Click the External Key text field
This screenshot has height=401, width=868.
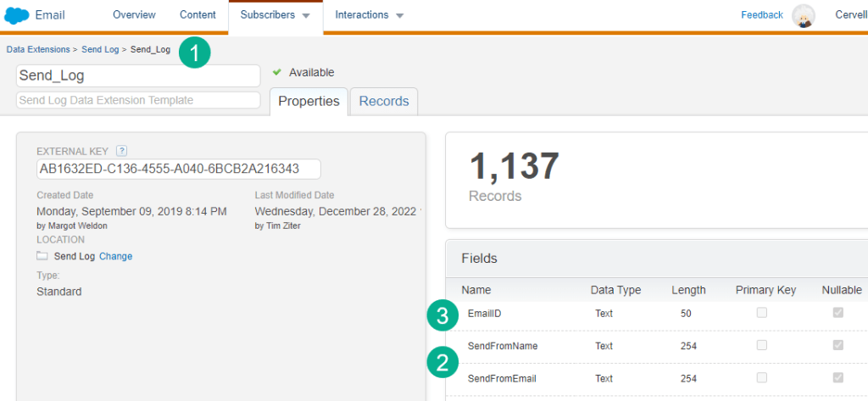click(x=178, y=169)
